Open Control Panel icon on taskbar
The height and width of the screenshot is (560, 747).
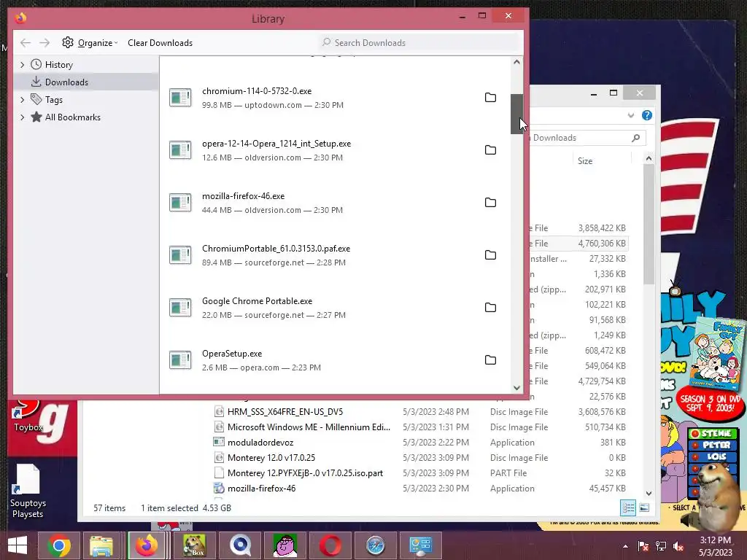420,545
